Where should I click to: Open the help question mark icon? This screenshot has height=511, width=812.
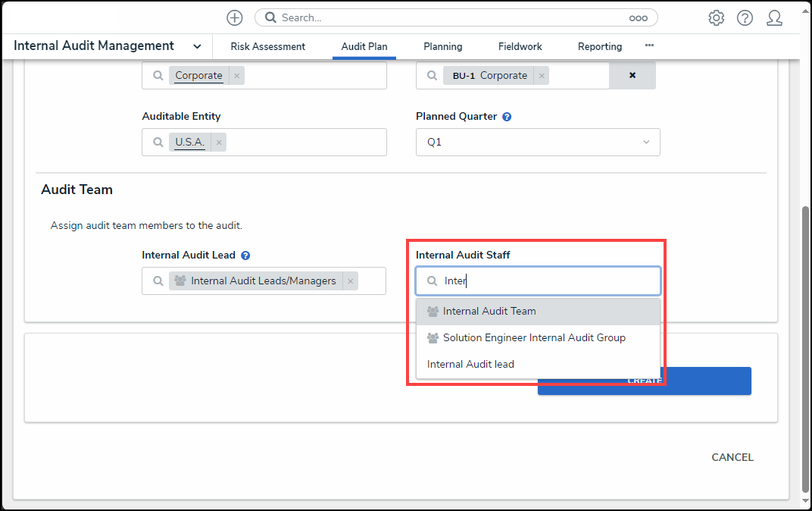point(745,17)
